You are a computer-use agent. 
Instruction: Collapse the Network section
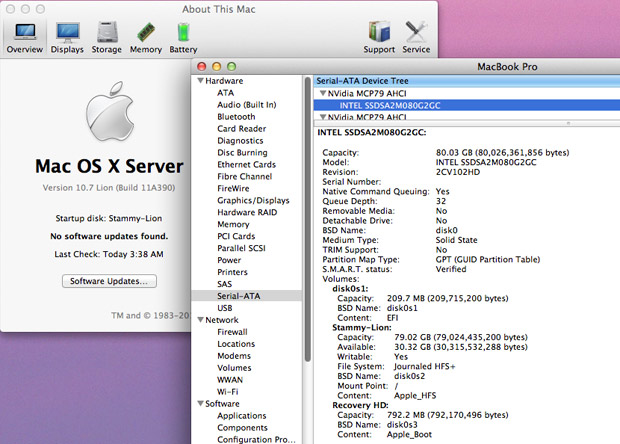201,320
